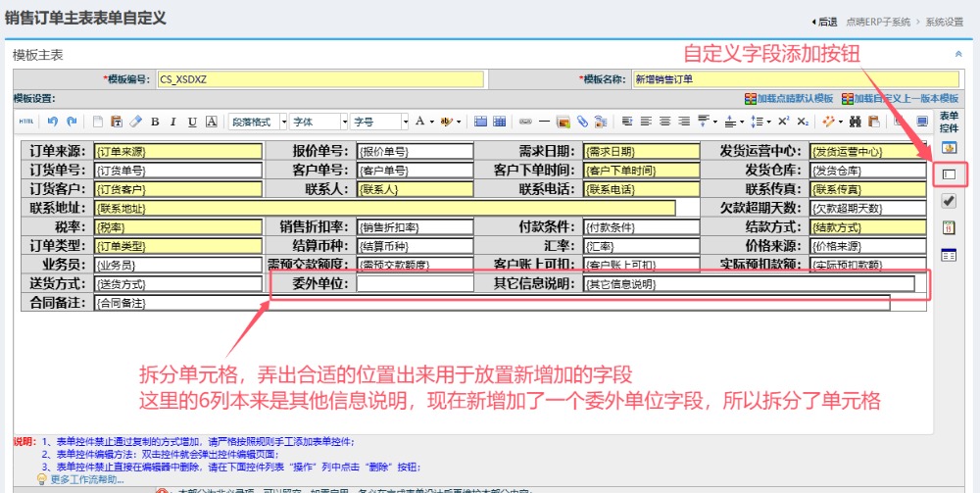This screenshot has height=493, width=980.
Task: Undo the last edit in the editor
Action: coord(52,122)
